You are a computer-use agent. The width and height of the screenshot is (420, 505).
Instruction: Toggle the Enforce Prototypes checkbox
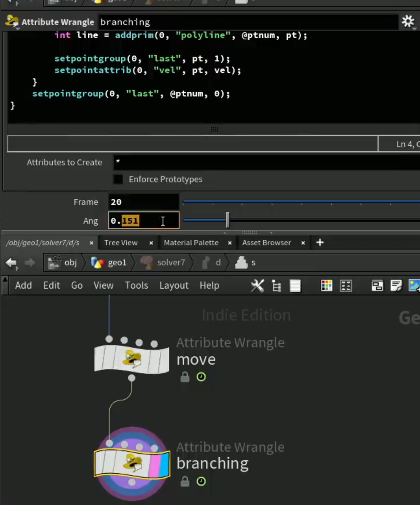tap(118, 179)
